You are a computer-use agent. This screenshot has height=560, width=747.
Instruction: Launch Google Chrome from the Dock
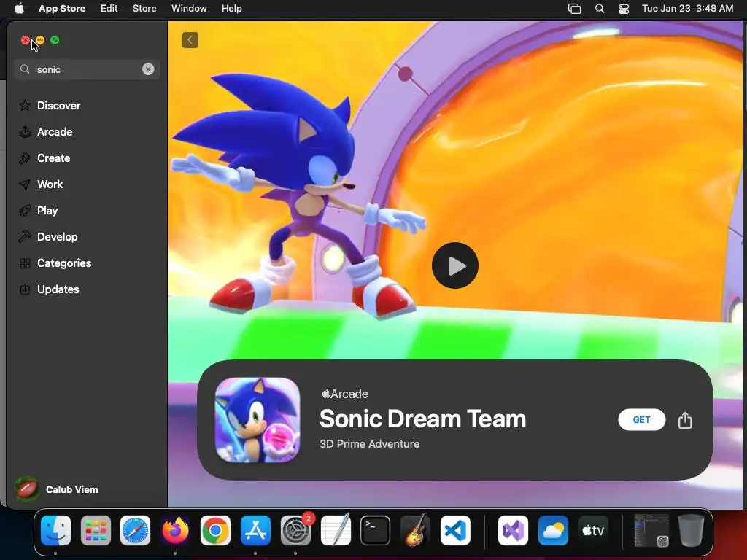(215, 530)
